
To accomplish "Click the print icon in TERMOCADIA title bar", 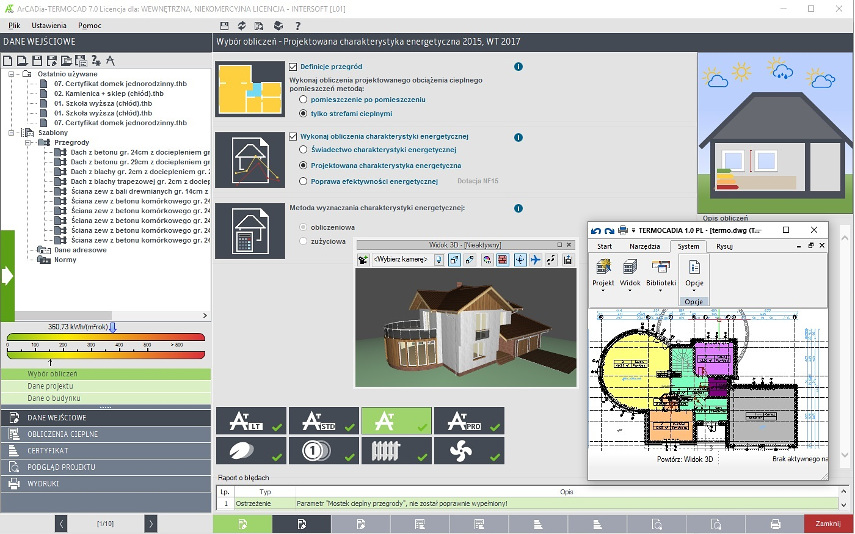I will point(623,230).
